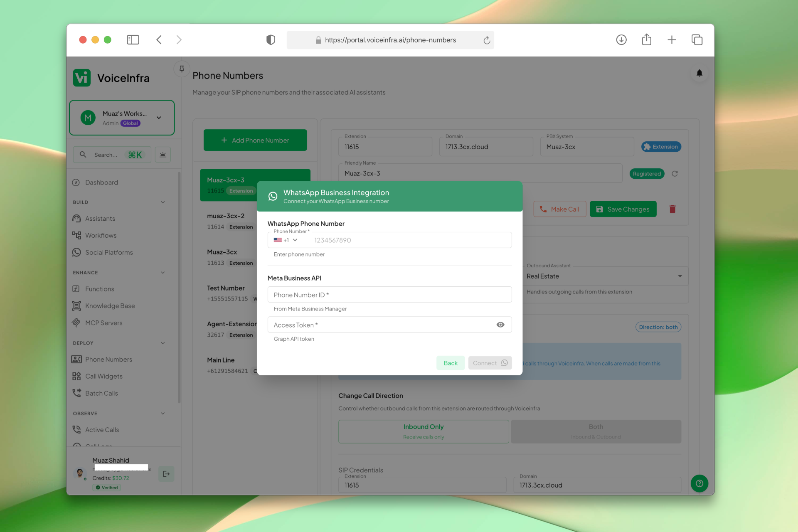Open Active Calls page
Viewport: 798px width, 532px height.
point(102,430)
